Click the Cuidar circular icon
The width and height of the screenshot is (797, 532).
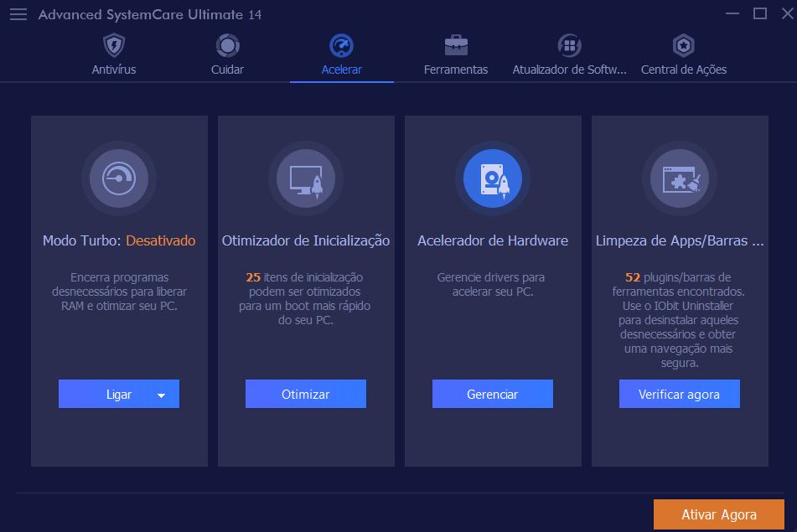pyautogui.click(x=227, y=45)
